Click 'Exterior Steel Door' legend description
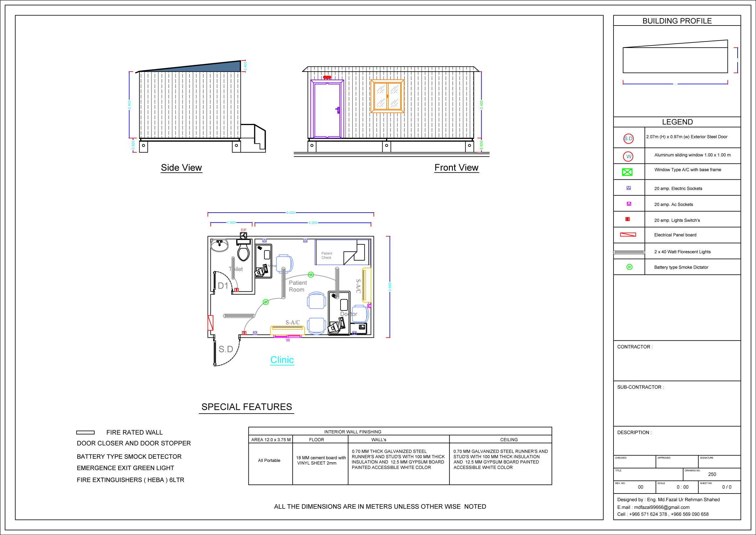 pyautogui.click(x=687, y=137)
